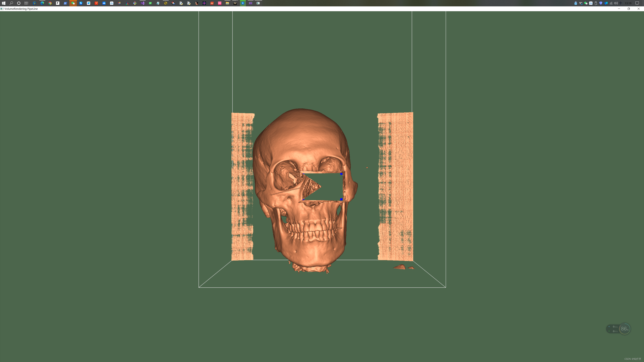Click the 13:19 system clock
Screen dimensions: 644x362
tap(628, 3)
